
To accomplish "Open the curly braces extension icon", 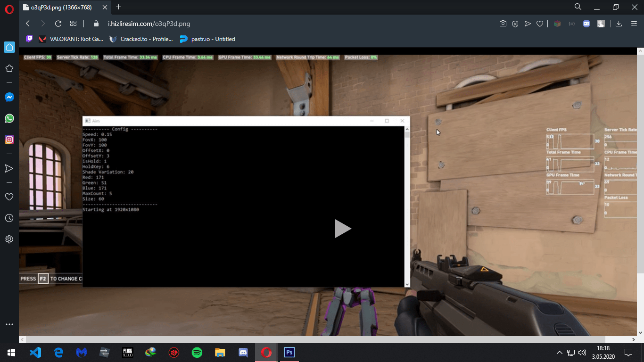I will [572, 24].
